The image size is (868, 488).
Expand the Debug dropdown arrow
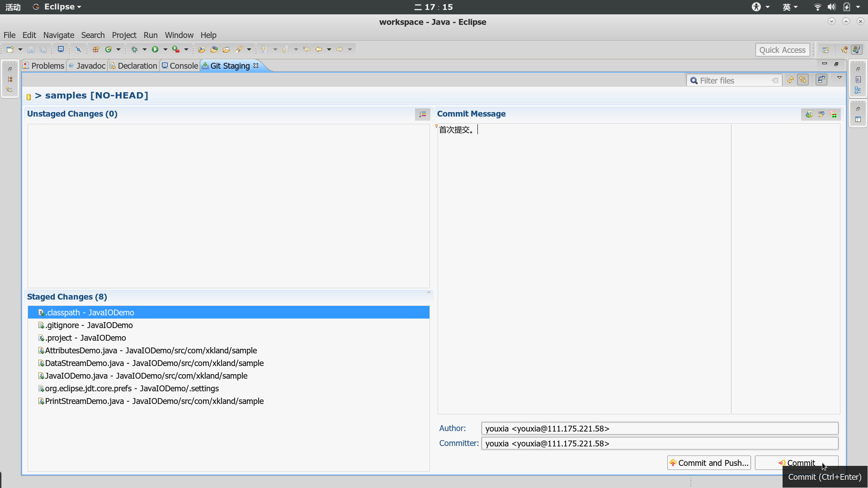[x=145, y=49]
